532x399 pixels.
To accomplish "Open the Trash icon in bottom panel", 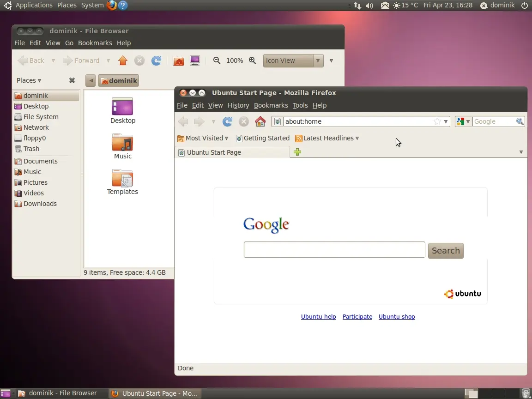I will pyautogui.click(x=526, y=393).
